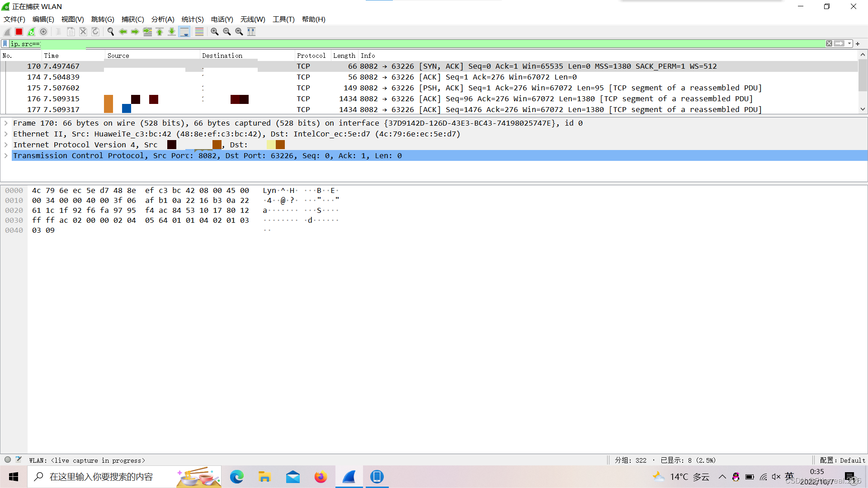Clear the display filter with X button
This screenshot has width=868, height=488.
tap(829, 44)
